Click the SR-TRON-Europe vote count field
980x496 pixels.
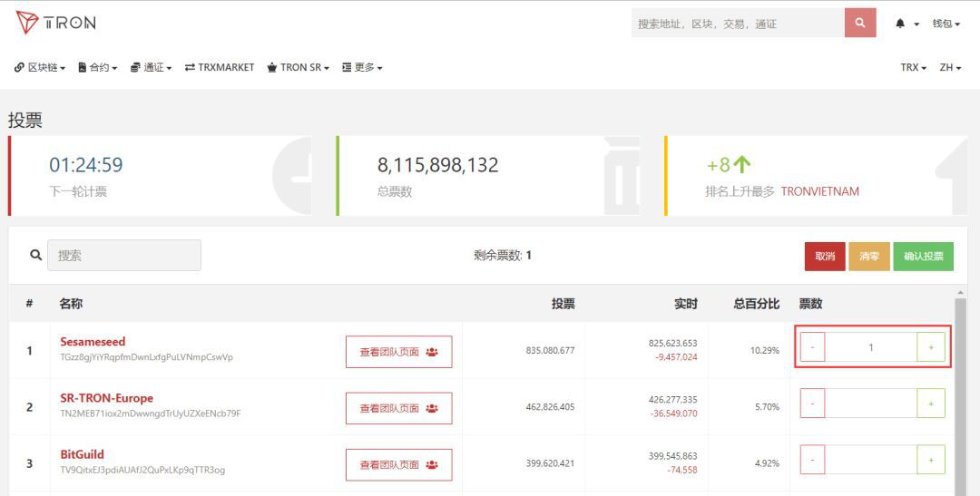pyautogui.click(x=870, y=403)
